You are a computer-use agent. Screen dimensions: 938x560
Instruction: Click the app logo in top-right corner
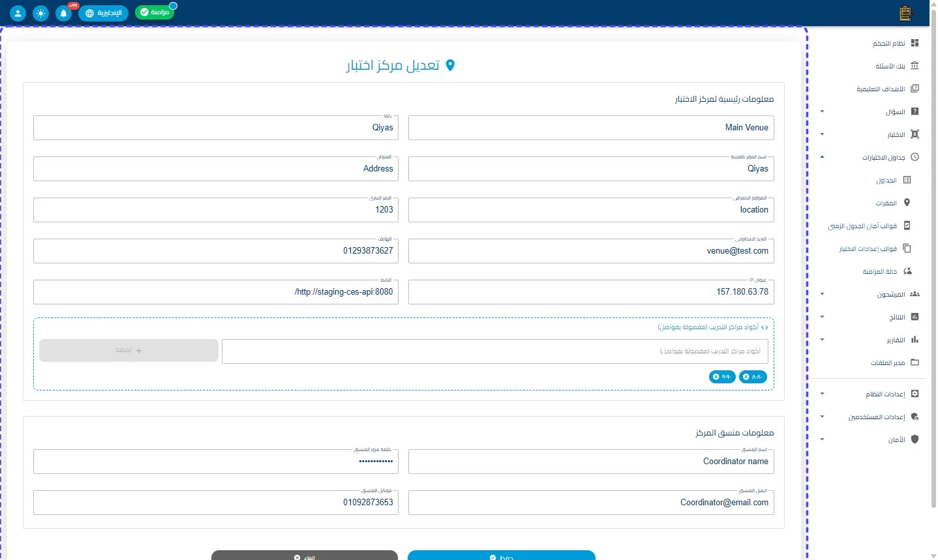point(905,13)
